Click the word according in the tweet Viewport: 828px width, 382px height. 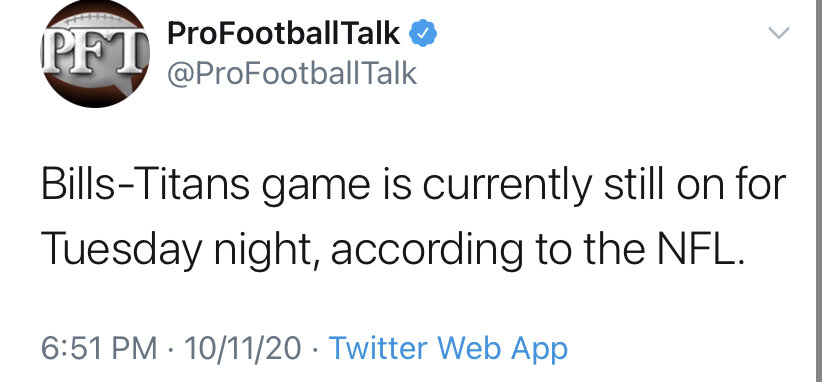tap(427, 251)
